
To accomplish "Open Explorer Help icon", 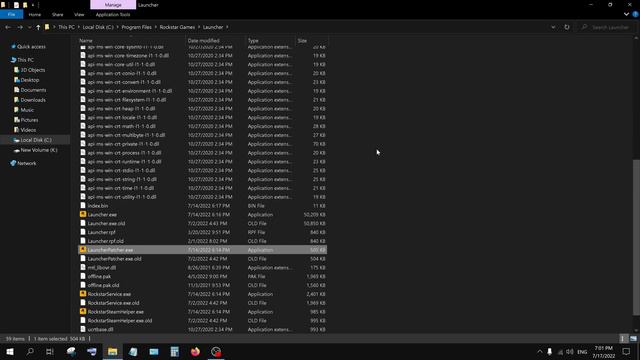I will [636, 14].
